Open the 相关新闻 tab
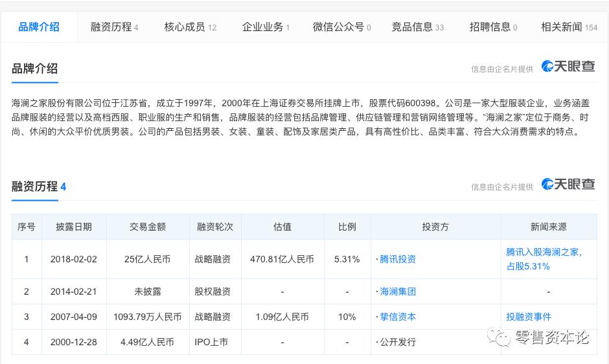The image size is (609, 364). (569, 27)
